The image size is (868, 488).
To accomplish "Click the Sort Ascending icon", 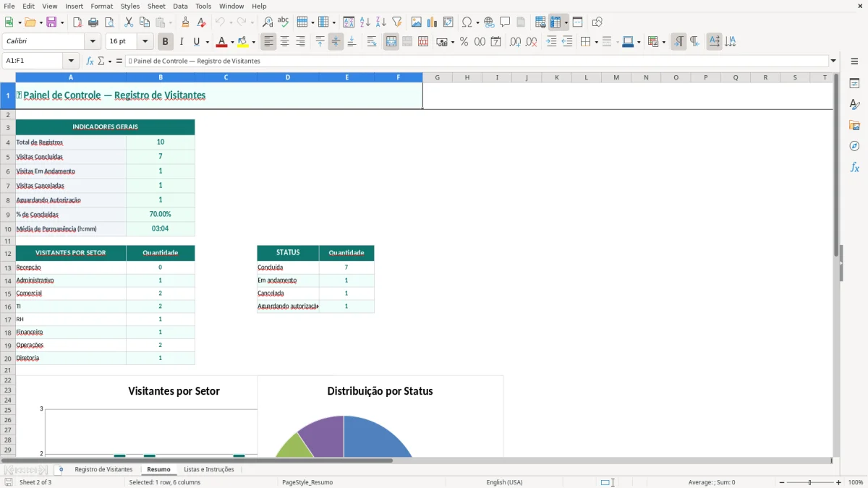I will coord(365,22).
